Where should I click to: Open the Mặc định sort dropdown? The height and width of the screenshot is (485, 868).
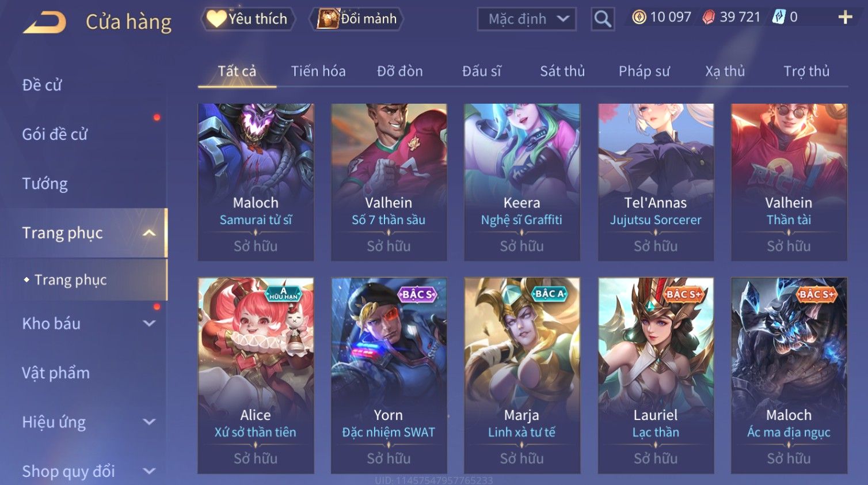click(527, 19)
